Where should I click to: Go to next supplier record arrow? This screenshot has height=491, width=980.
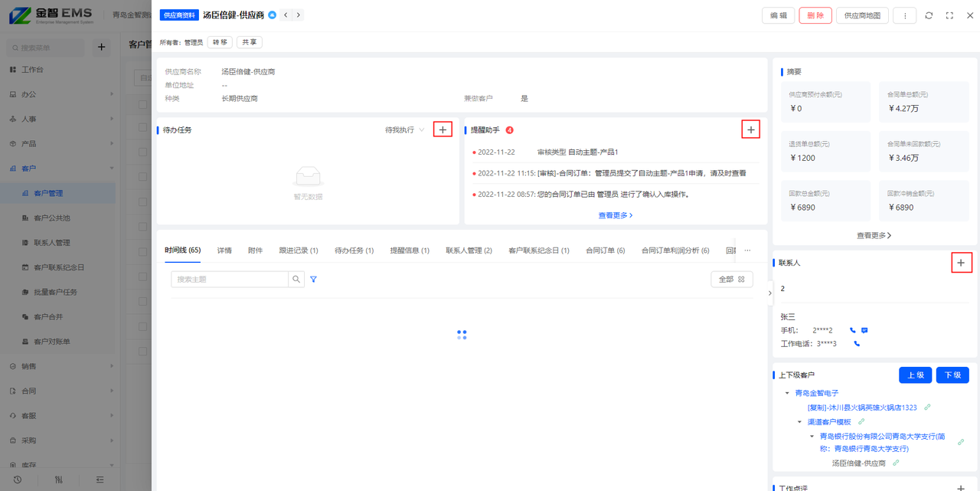tap(299, 15)
